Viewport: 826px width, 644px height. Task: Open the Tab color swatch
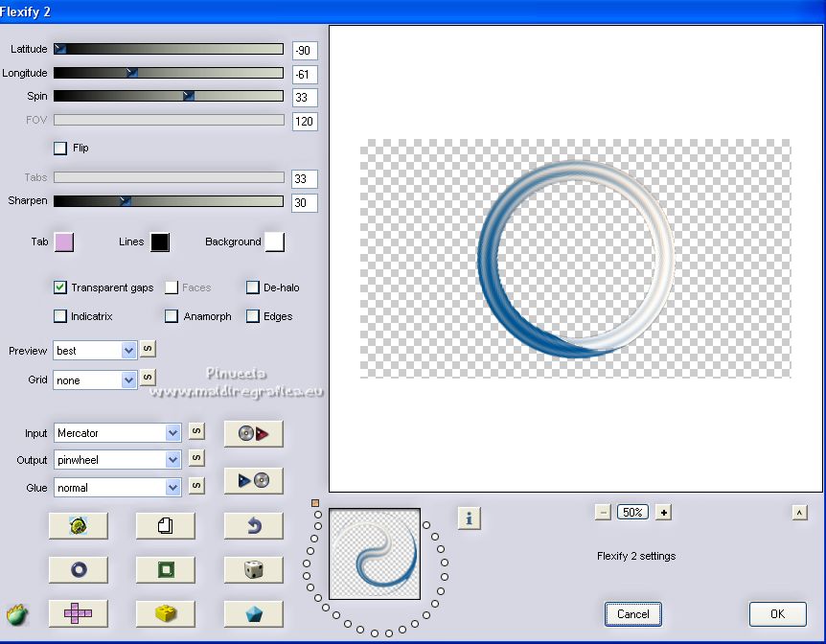click(x=64, y=242)
